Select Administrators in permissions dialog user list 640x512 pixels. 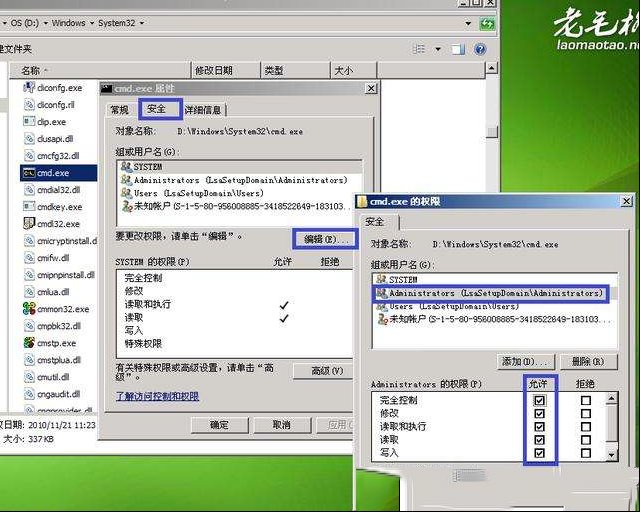[x=490, y=293]
